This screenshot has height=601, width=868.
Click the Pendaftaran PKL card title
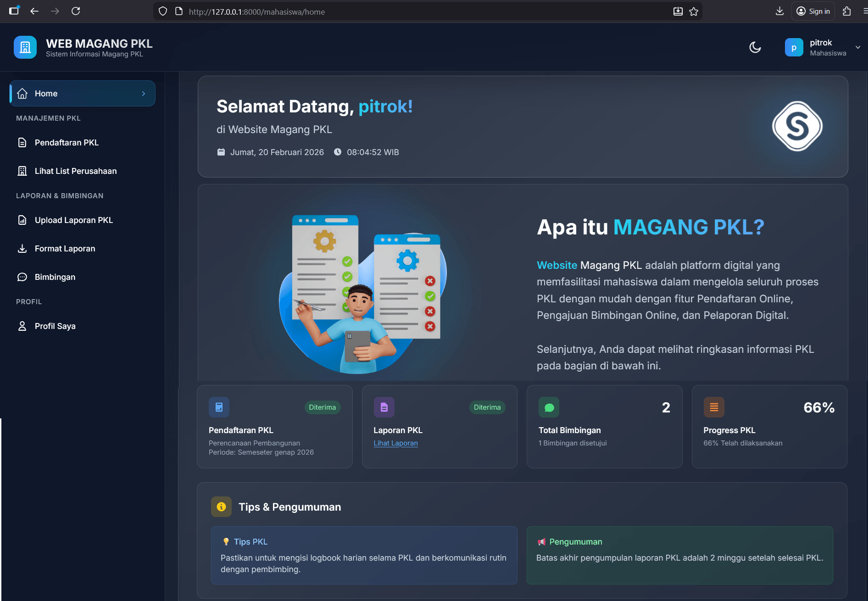(241, 430)
